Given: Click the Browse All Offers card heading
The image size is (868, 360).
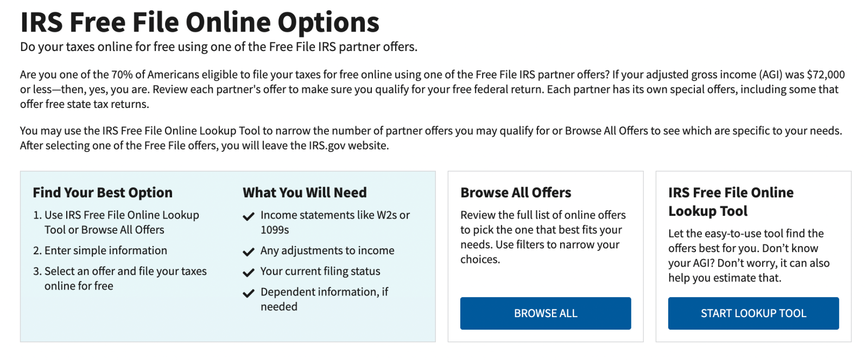Looking at the screenshot, I should click(x=516, y=192).
